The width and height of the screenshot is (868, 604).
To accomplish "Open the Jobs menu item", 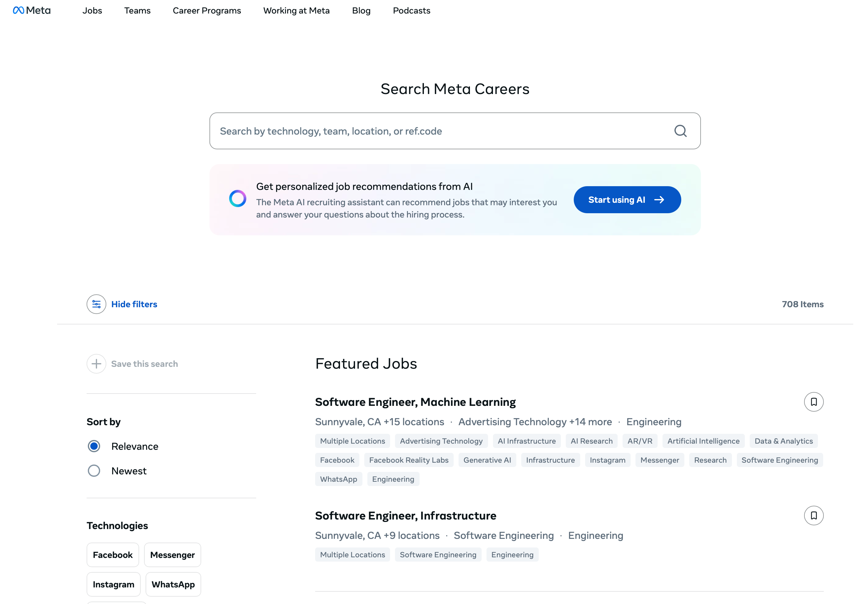I will [92, 10].
